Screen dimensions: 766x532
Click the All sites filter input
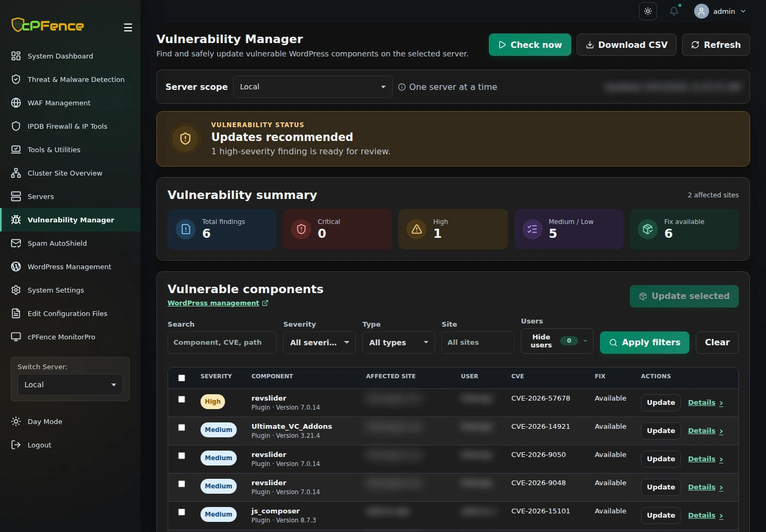point(478,343)
